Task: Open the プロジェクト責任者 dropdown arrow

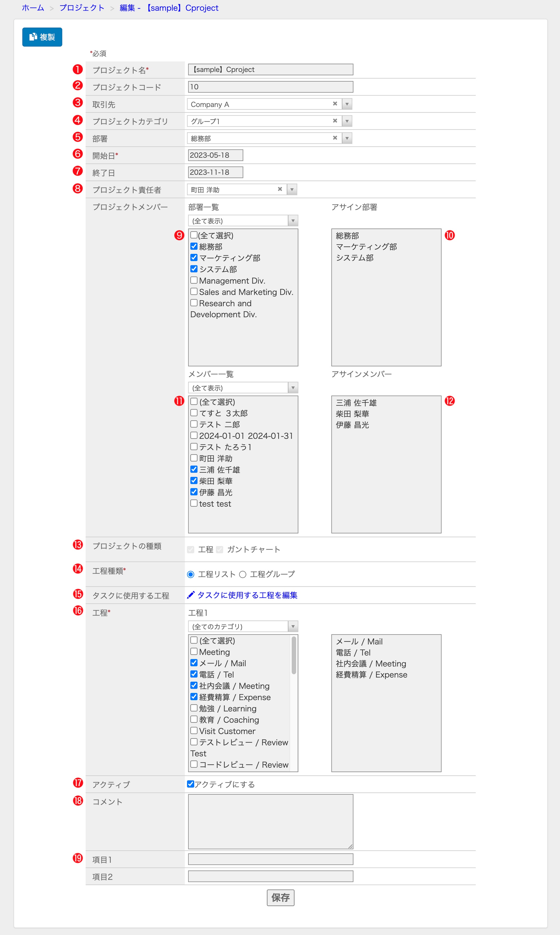Action: click(x=292, y=190)
